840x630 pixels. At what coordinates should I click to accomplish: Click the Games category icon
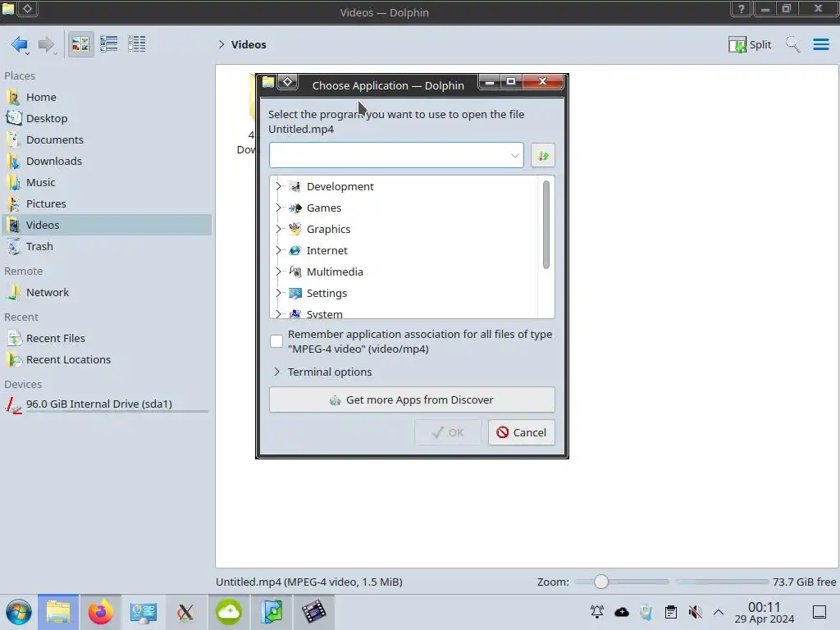295,208
